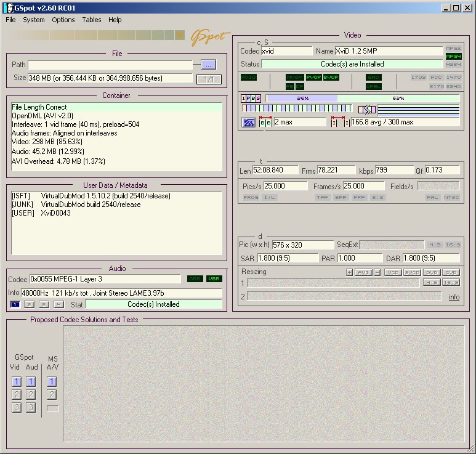Click the Resizing minus button
The height and width of the screenshot is (454, 476).
pyautogui.click(x=377, y=272)
